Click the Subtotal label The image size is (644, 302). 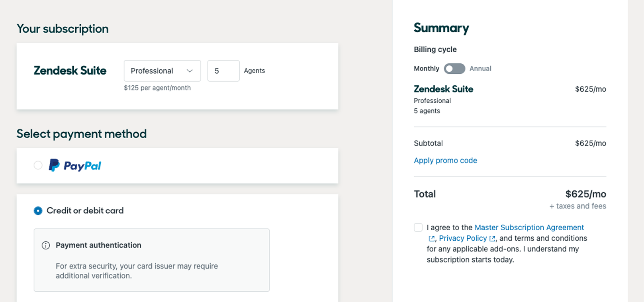(x=428, y=143)
